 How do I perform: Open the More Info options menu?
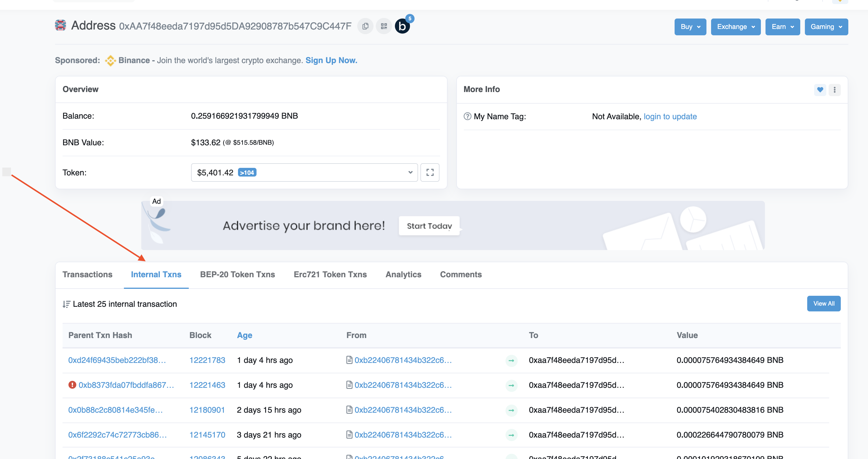coord(835,90)
